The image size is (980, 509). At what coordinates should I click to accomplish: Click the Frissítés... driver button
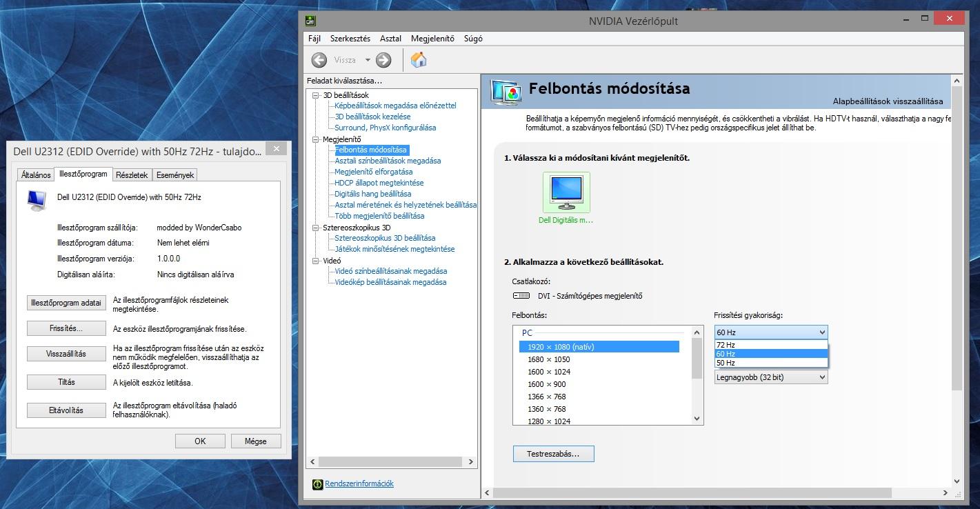point(66,328)
